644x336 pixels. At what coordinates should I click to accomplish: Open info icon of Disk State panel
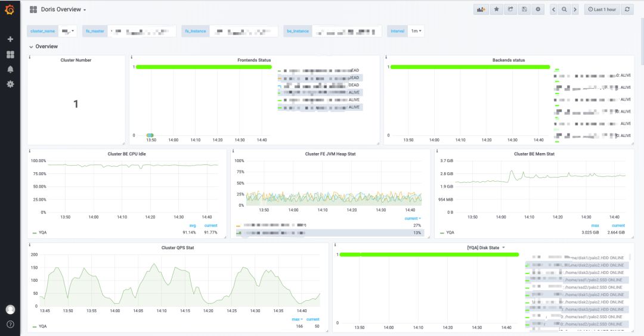[x=335, y=245]
